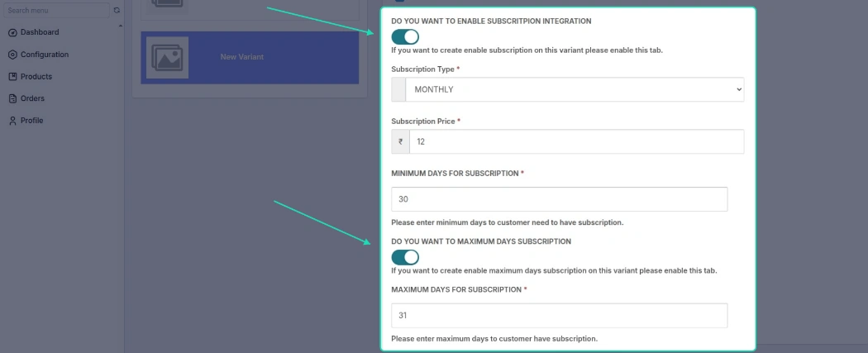Turn off the maximum days subscription toggle
Screen dimensions: 868x353
(405, 257)
